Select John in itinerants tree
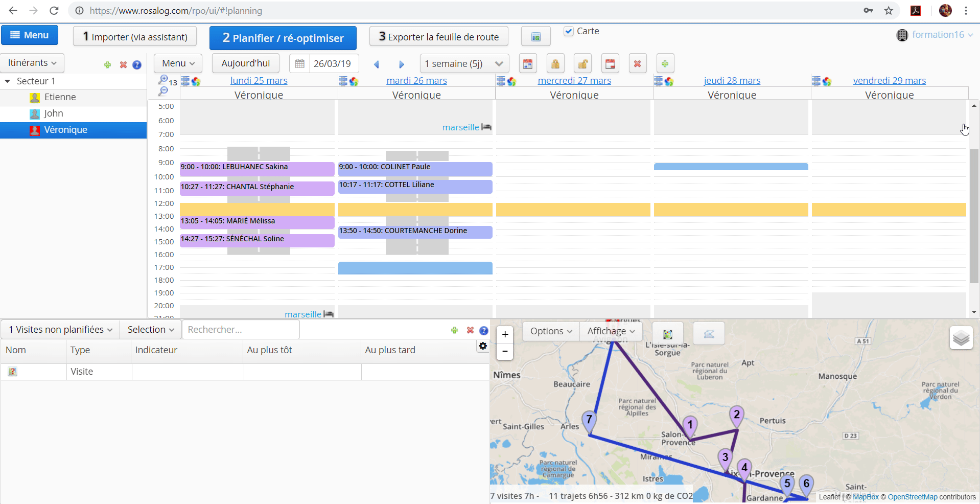 pos(73,113)
